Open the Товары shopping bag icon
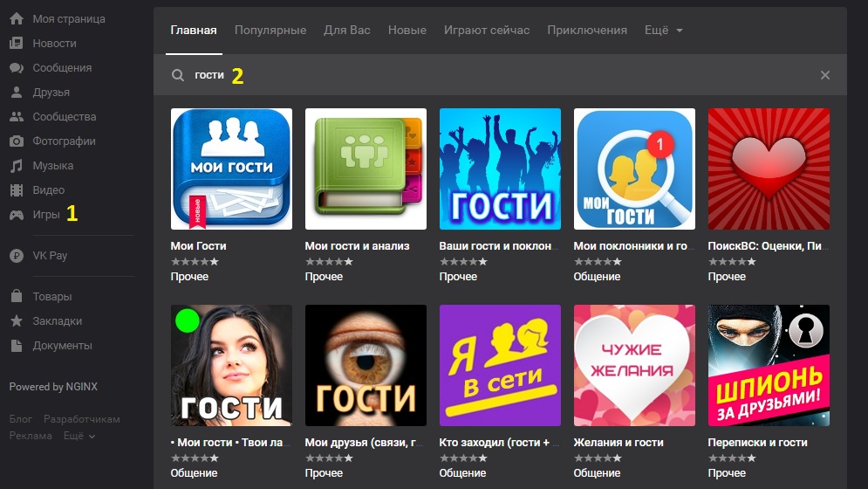Screen dimensions: 868x489 [x=17, y=296]
